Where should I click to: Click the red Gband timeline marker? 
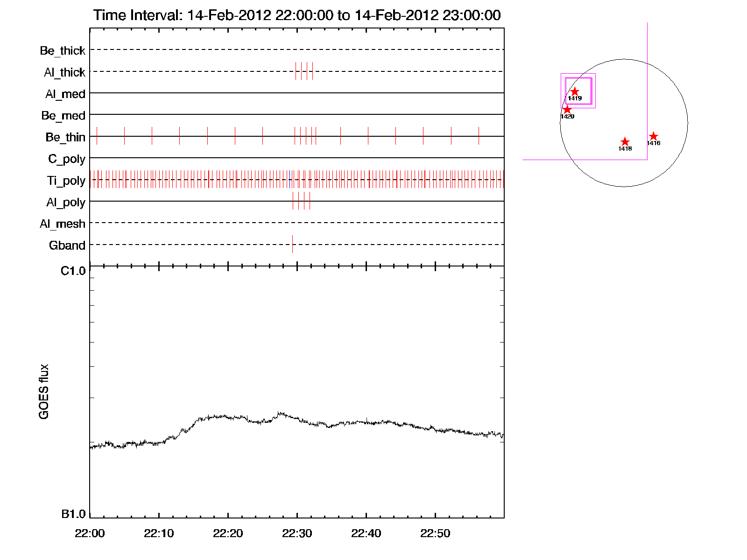[292, 244]
